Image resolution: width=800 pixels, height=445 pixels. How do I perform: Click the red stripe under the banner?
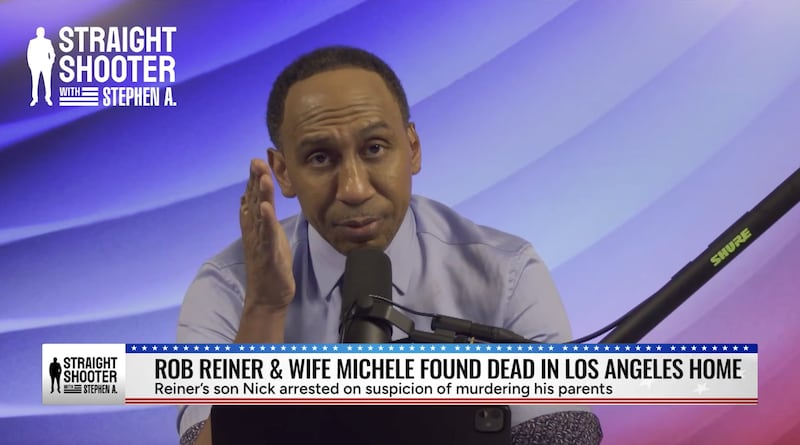[x=441, y=400]
